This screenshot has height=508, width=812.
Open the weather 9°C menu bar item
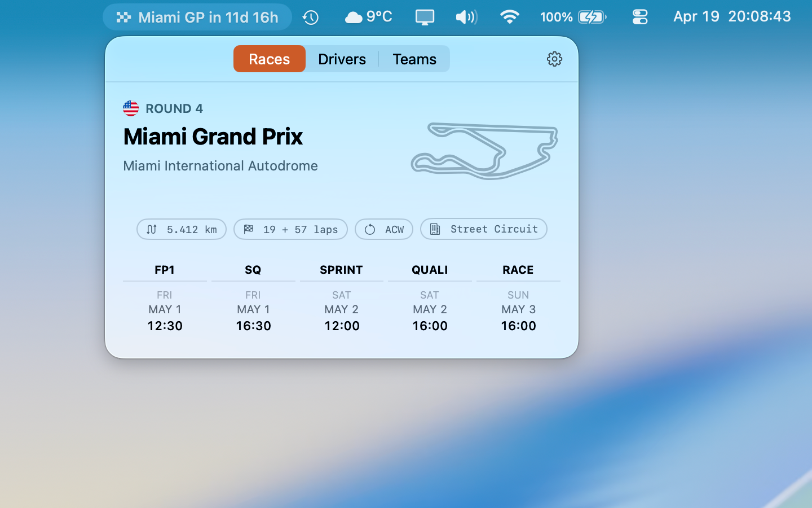pyautogui.click(x=368, y=17)
